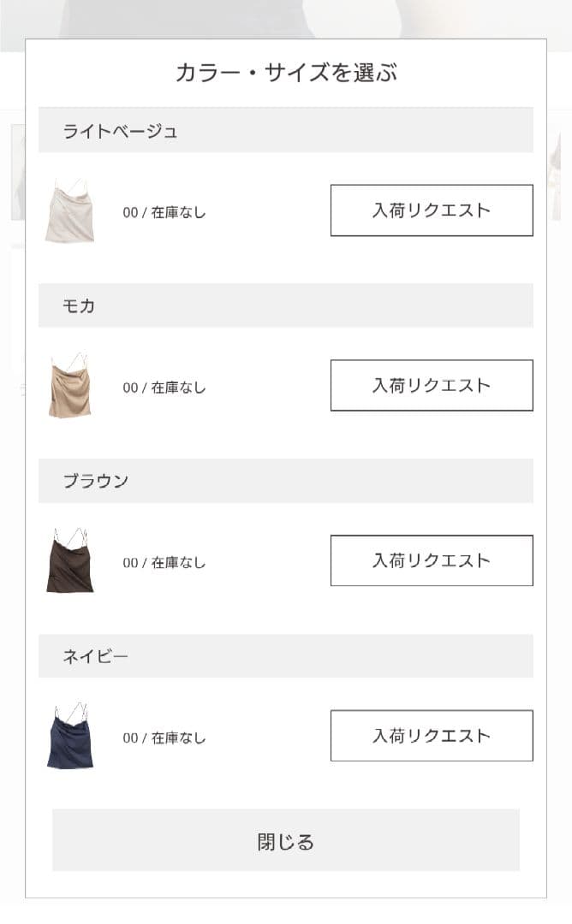Select the ライトベージュ color section header
The width and height of the screenshot is (572, 924).
(286, 130)
